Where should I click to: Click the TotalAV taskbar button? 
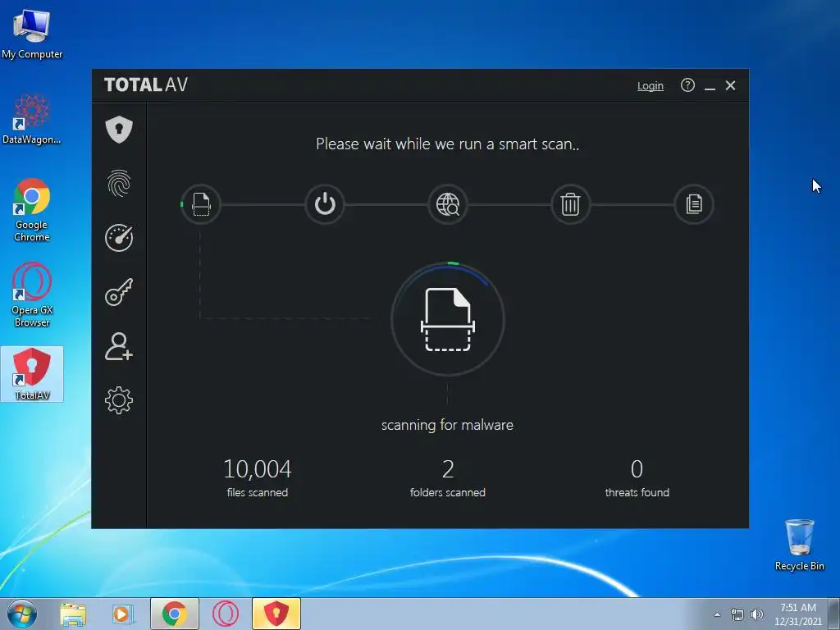[x=276, y=614]
